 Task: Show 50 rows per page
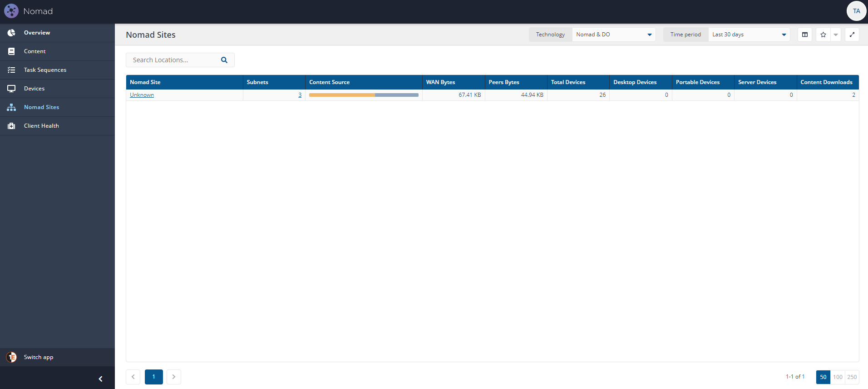tap(823, 377)
